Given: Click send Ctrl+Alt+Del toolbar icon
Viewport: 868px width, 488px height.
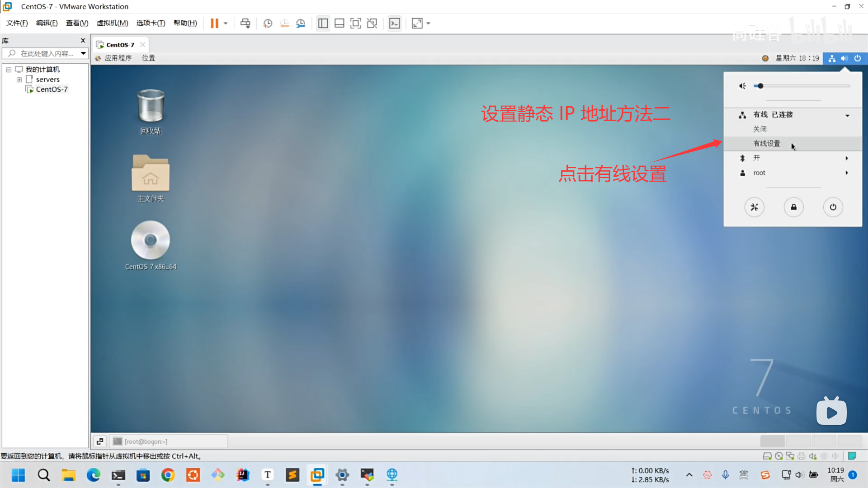Looking at the screenshot, I should coord(245,23).
